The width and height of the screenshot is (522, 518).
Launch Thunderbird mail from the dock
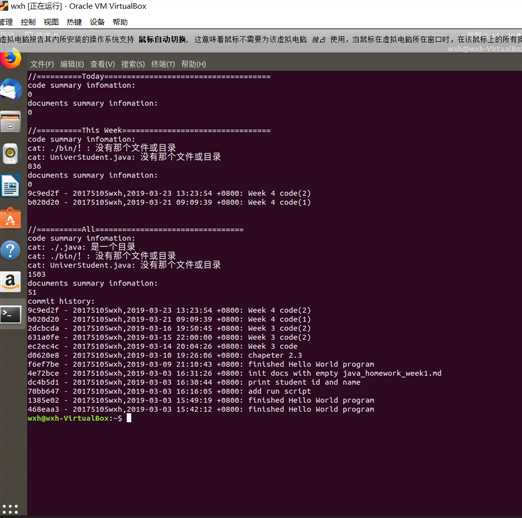pyautogui.click(x=10, y=90)
